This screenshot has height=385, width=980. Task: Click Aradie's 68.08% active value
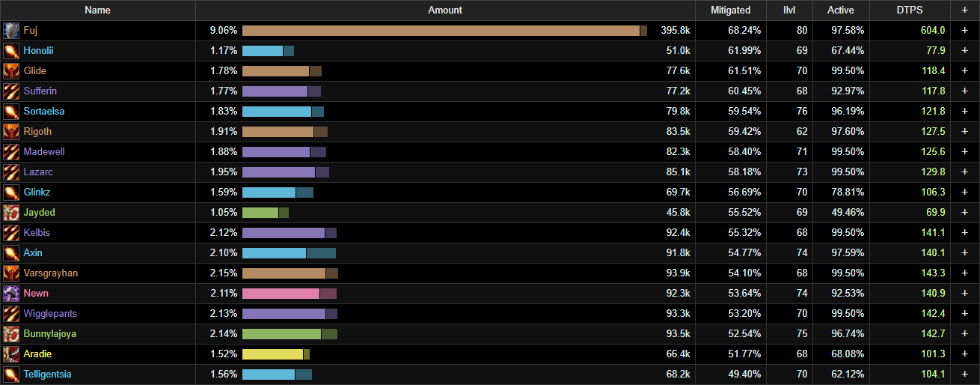pyautogui.click(x=846, y=354)
